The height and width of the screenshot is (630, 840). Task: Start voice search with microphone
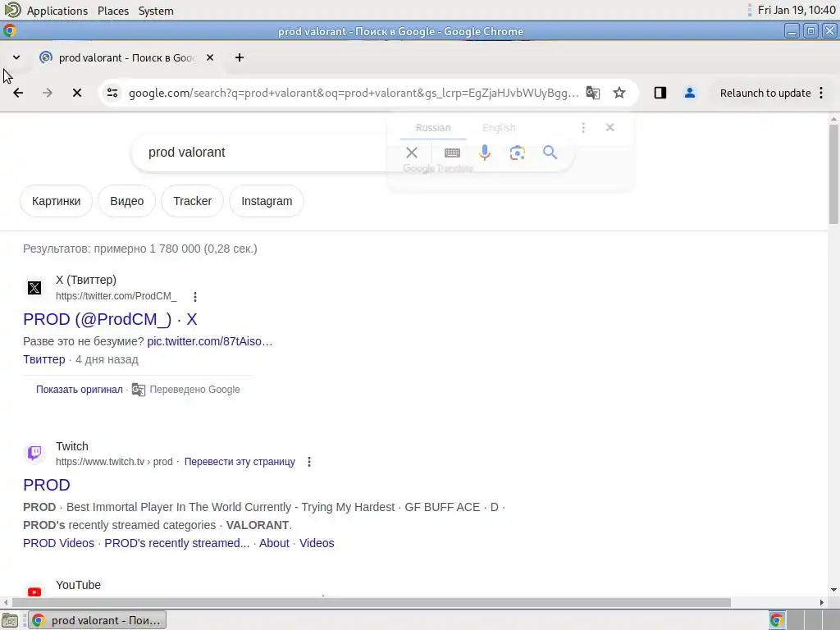click(x=485, y=153)
